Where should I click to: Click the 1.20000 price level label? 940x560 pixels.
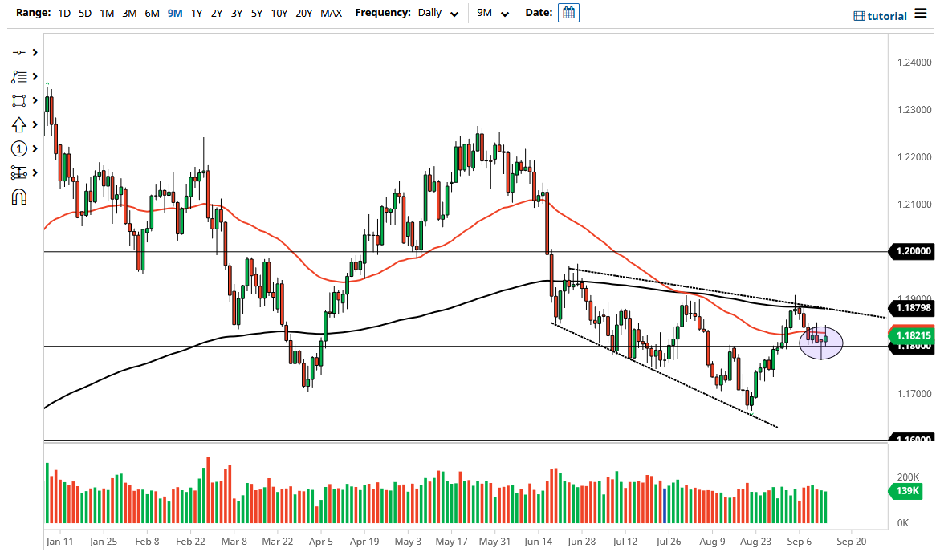[x=911, y=251]
